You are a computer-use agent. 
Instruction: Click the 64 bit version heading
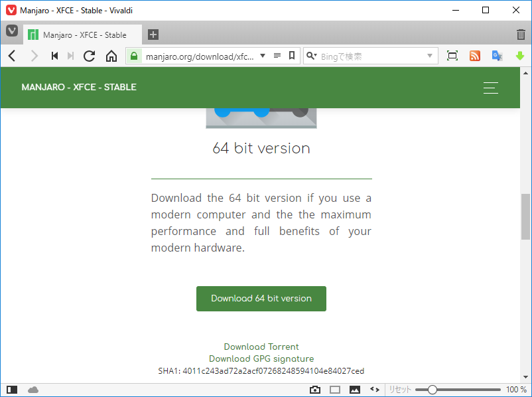click(261, 149)
